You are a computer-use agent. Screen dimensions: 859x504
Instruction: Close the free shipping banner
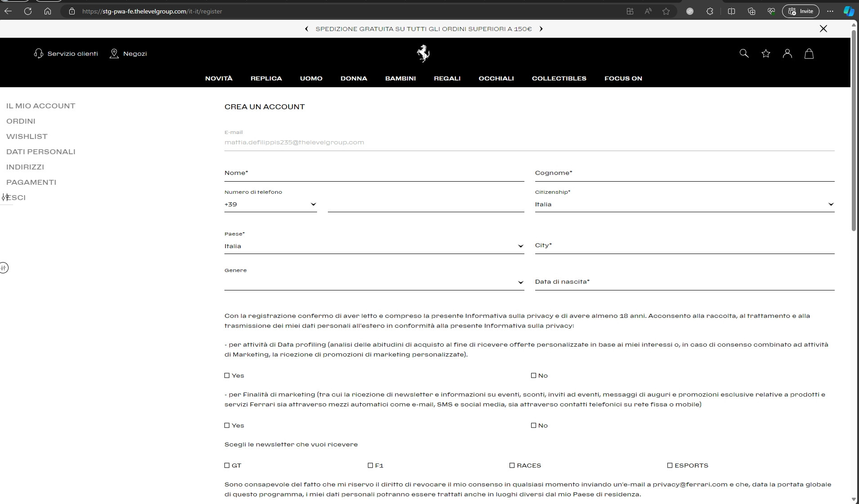pos(823,29)
